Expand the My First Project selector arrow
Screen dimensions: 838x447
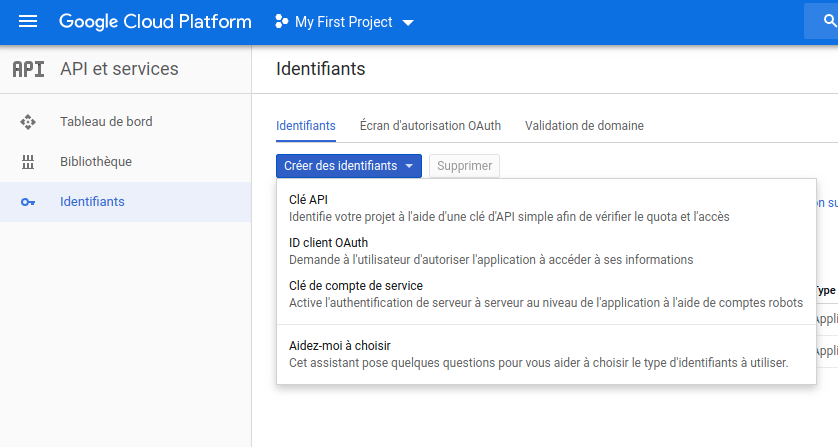[x=407, y=23]
